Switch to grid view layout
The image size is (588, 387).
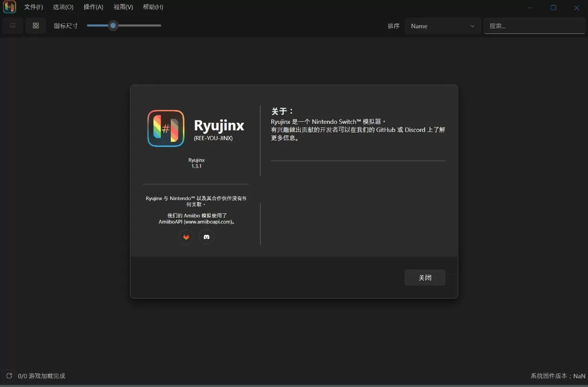35,26
